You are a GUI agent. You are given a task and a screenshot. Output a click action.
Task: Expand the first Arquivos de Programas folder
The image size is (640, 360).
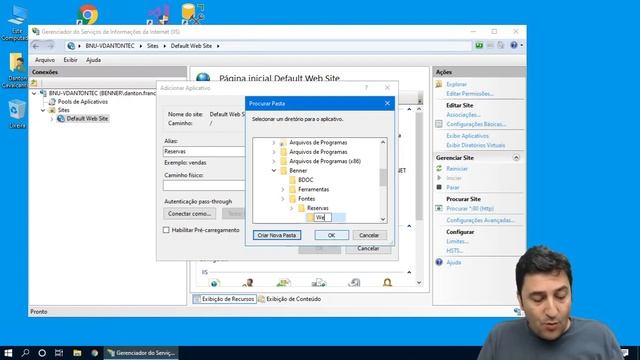[x=274, y=142]
